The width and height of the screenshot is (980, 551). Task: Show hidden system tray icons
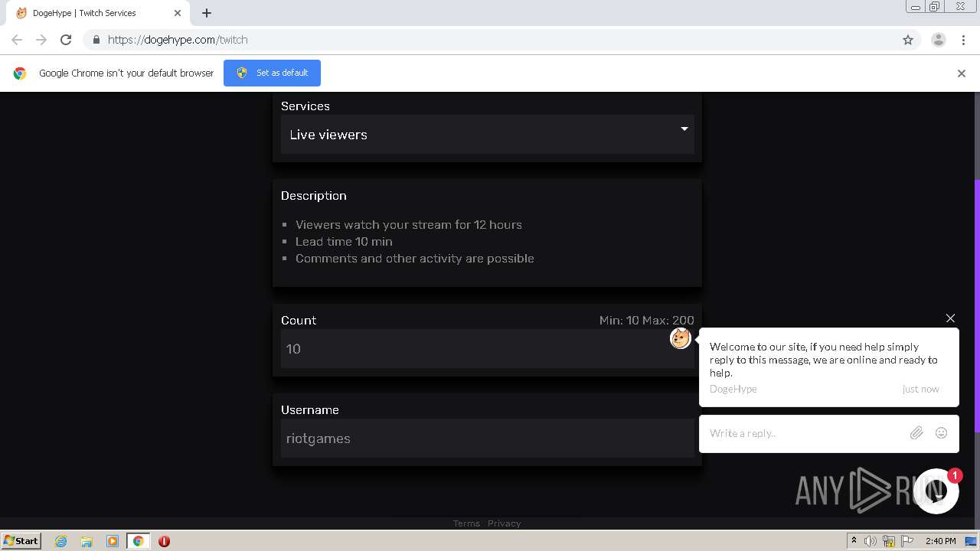point(854,541)
